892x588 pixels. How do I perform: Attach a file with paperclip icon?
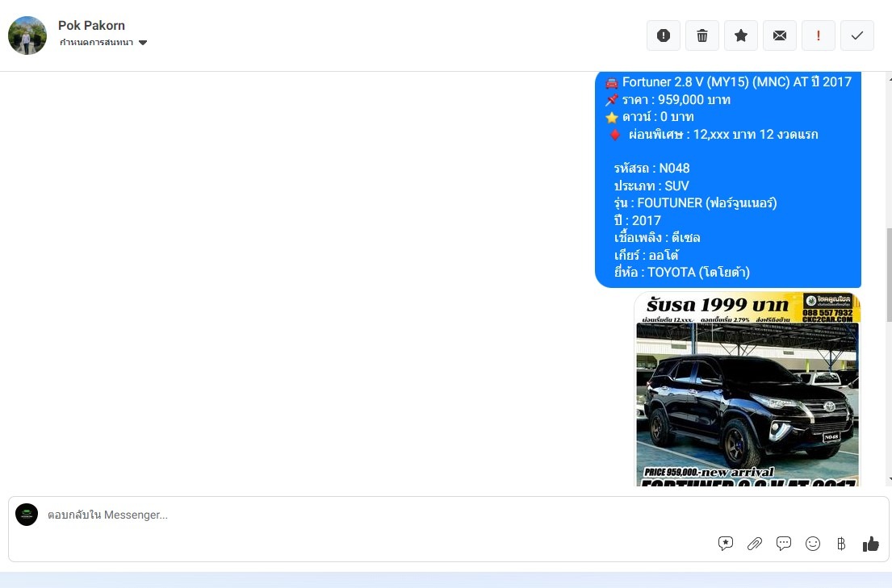(754, 544)
